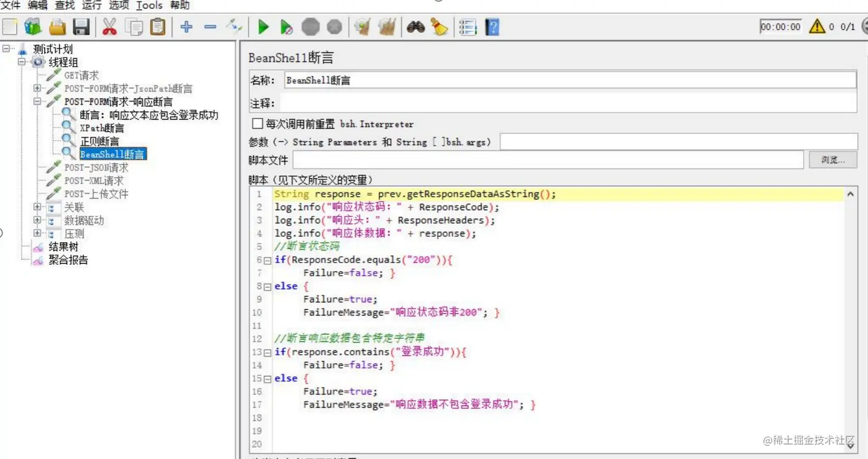Reset search with the yellow brush icon
Image resolution: width=868 pixels, height=459 pixels.
pyautogui.click(x=440, y=26)
